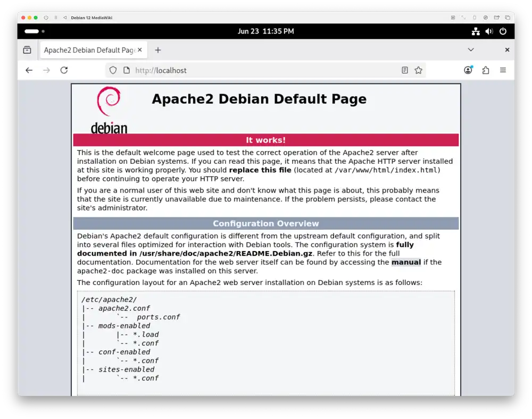Select the Apache2 Debian Default Page tab

pos(94,50)
